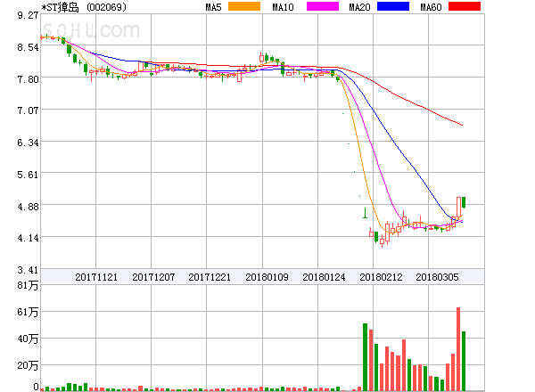Viewport: 535px width, 392px height.
Task: Click the 4.88 price axis label
Action: 28,207
